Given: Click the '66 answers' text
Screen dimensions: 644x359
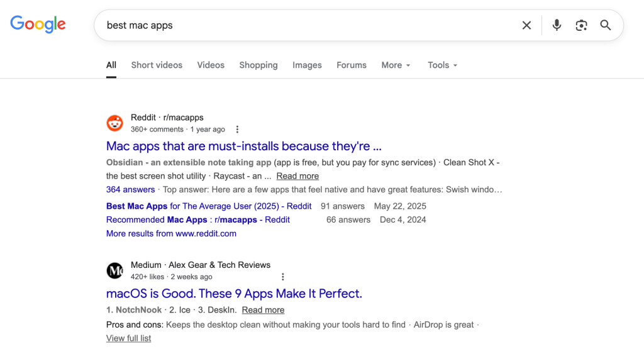Looking at the screenshot, I should point(348,220).
